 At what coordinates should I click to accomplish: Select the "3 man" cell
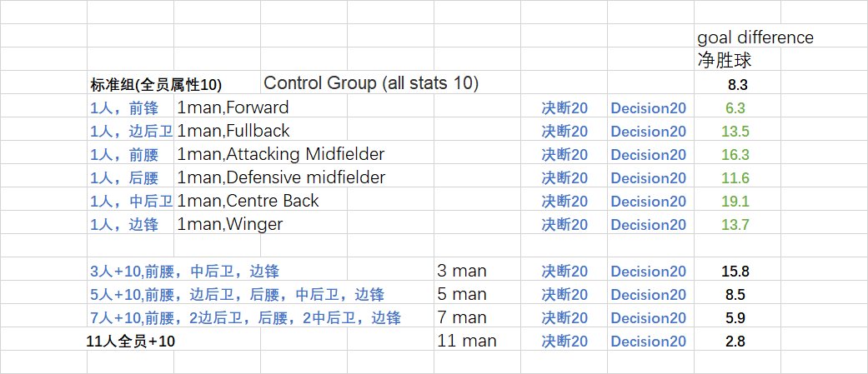click(462, 271)
